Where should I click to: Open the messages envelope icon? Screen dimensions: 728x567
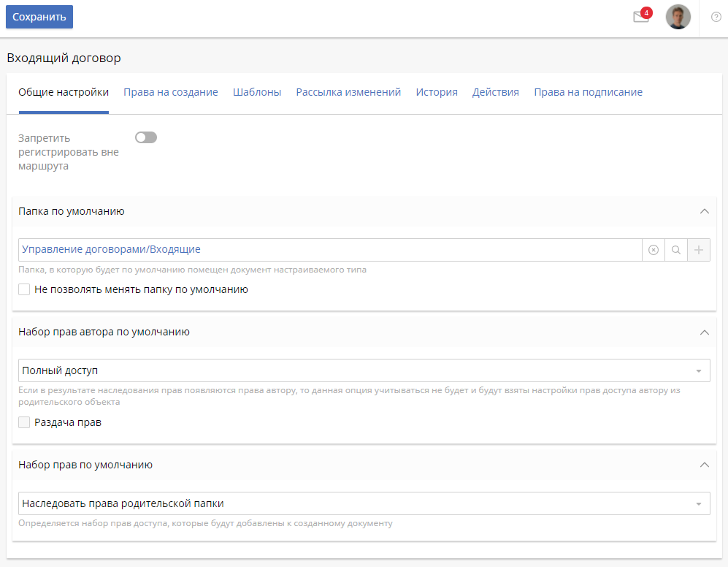(640, 18)
